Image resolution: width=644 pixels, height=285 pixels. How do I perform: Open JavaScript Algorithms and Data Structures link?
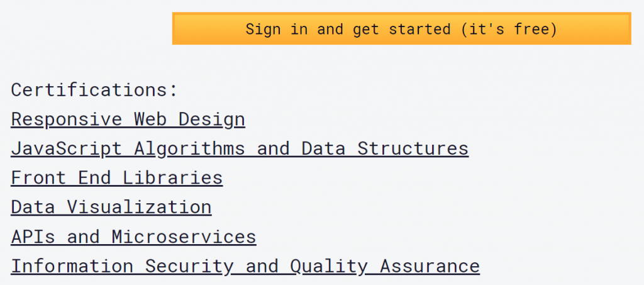click(x=240, y=148)
